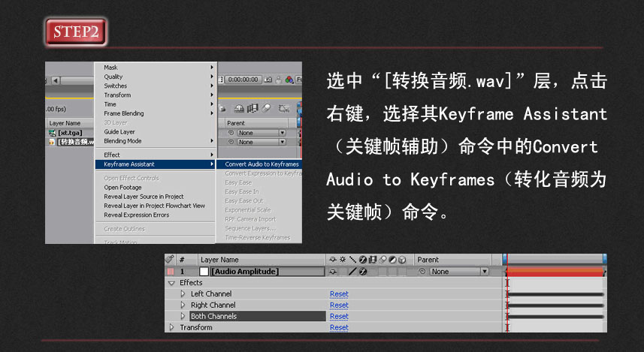Open Parent None dropdown for [xt.tga]
The image size is (644, 352).
point(262,133)
